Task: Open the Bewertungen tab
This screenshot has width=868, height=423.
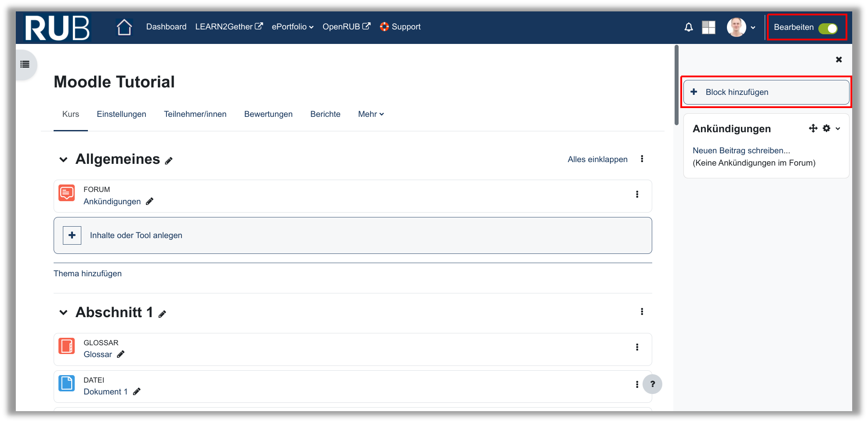Action: point(268,114)
